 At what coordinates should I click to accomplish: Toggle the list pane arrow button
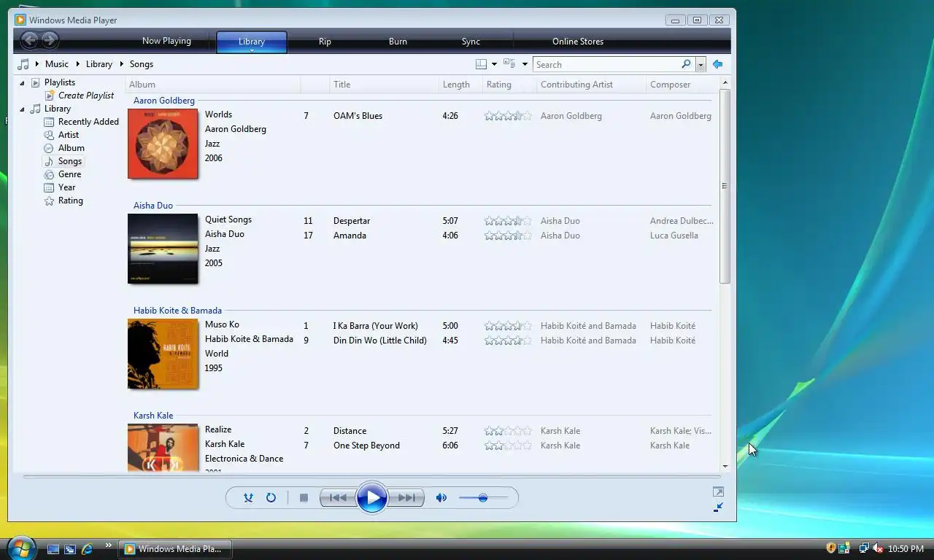click(717, 64)
